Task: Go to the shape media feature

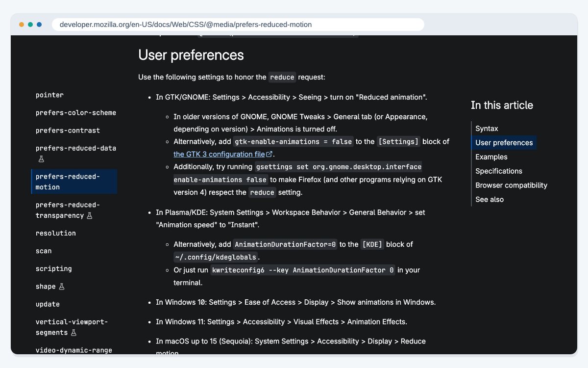Action: coord(46,286)
